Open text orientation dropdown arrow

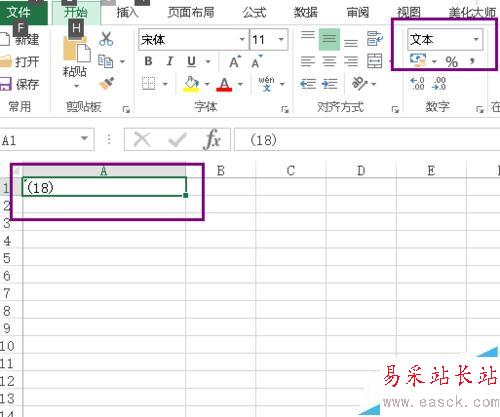(374, 84)
